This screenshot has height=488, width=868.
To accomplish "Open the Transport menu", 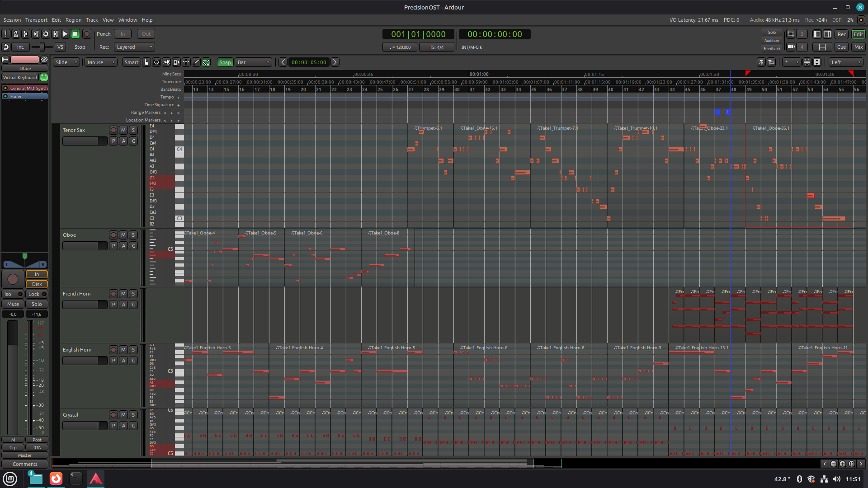I will tap(36, 20).
